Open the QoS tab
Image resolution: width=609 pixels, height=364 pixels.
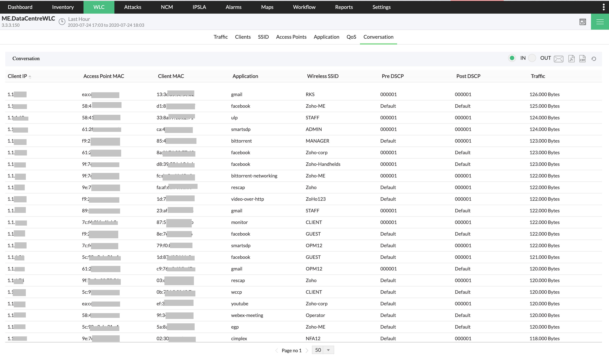(x=351, y=37)
